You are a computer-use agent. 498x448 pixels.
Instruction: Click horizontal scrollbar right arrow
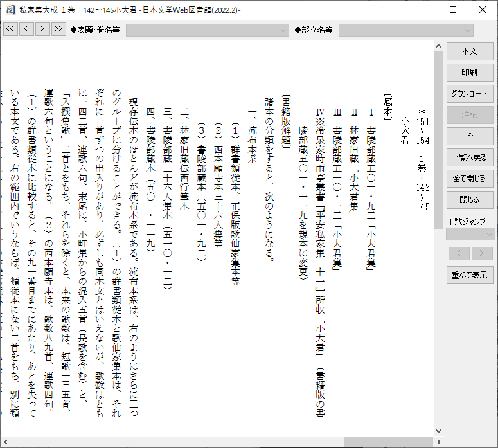(439, 442)
